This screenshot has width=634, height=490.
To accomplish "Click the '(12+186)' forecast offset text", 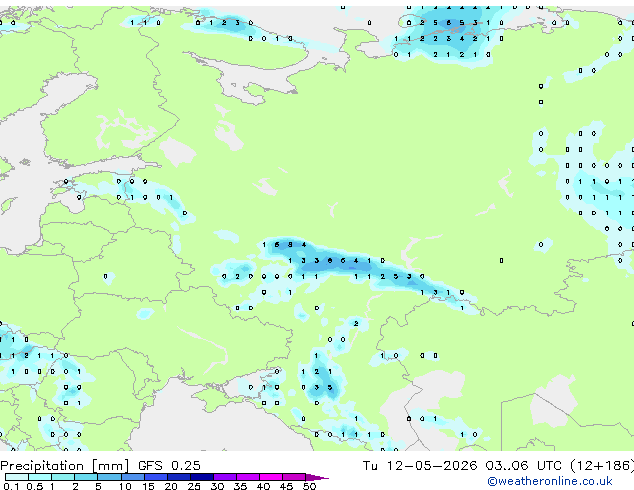I will coord(602,466).
